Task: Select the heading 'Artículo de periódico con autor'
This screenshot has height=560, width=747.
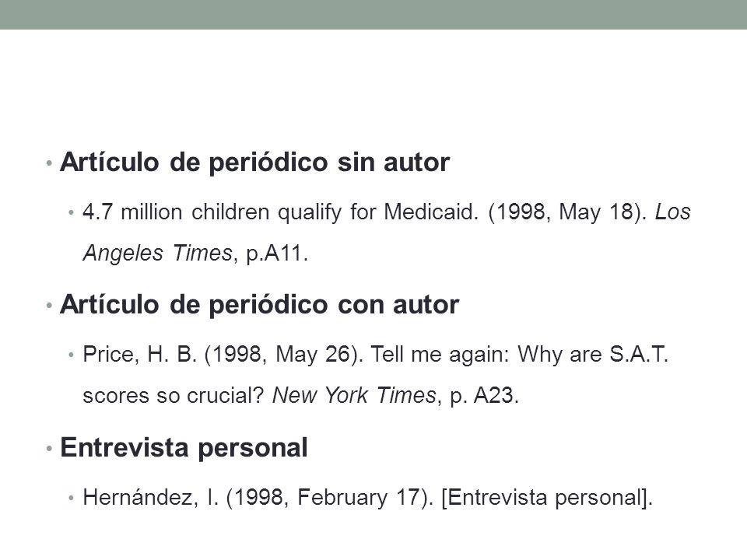Action: 260,305
